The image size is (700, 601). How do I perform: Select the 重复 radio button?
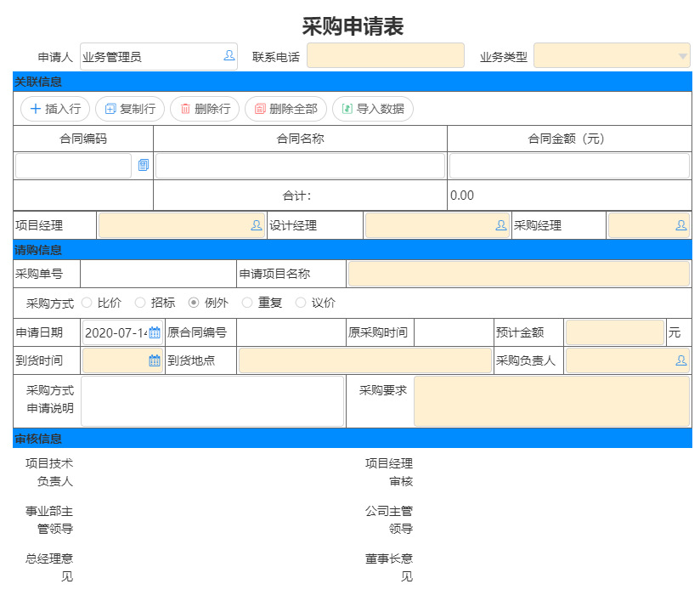(x=247, y=303)
